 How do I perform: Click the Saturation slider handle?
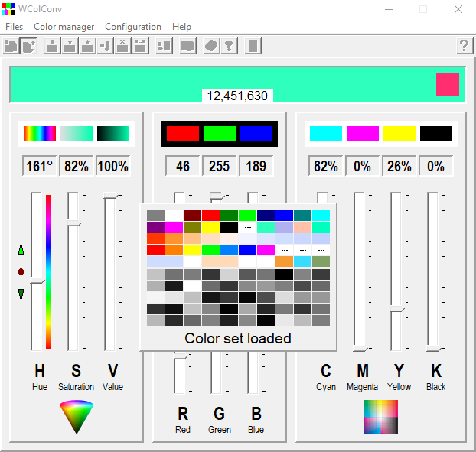tap(73, 223)
